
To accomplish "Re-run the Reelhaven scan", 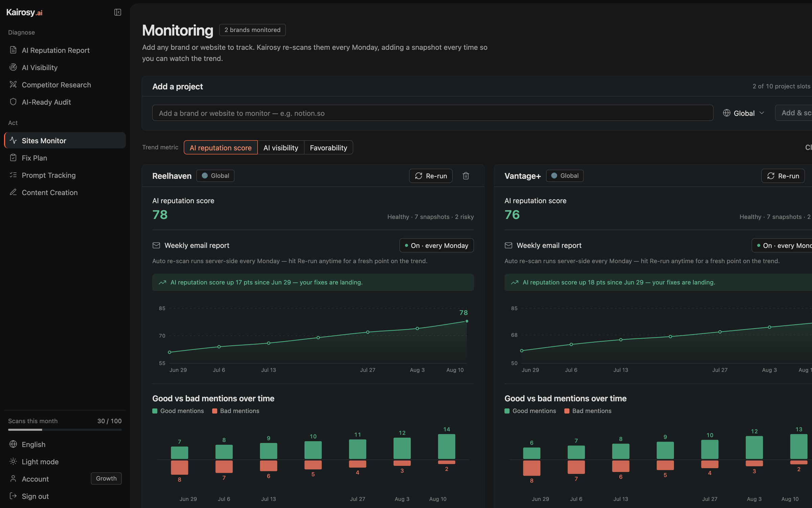I will click(x=431, y=176).
